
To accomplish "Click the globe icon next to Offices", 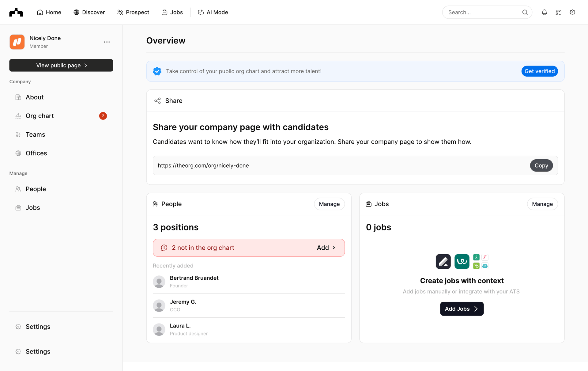I will click(18, 153).
